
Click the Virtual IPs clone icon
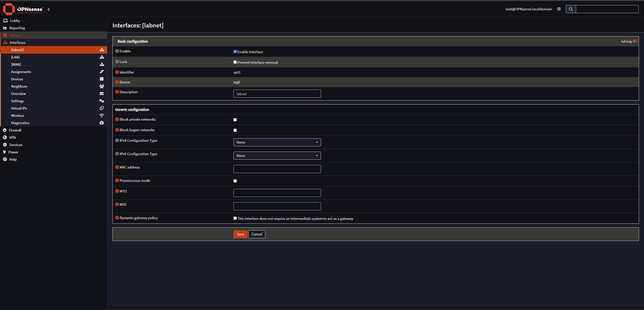pyautogui.click(x=102, y=108)
